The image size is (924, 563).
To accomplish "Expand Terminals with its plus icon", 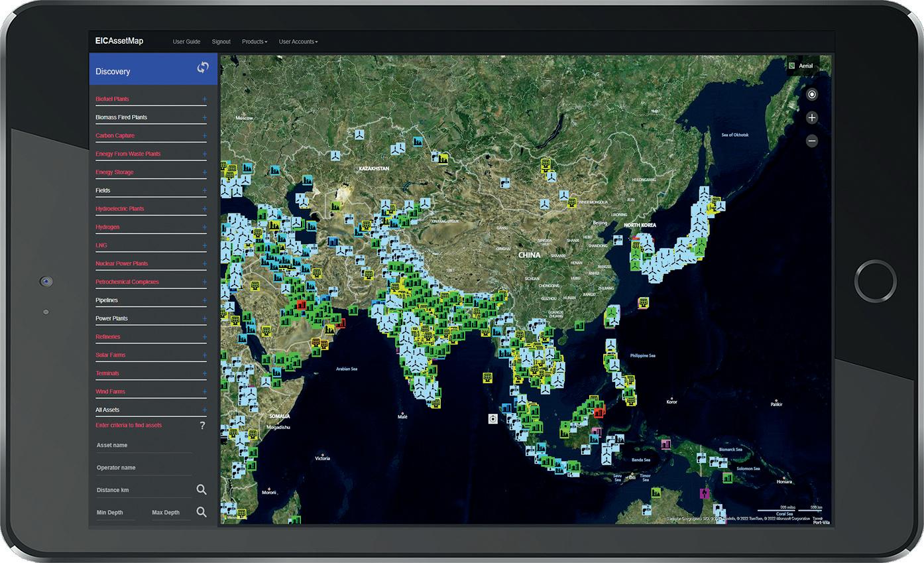I will (204, 373).
